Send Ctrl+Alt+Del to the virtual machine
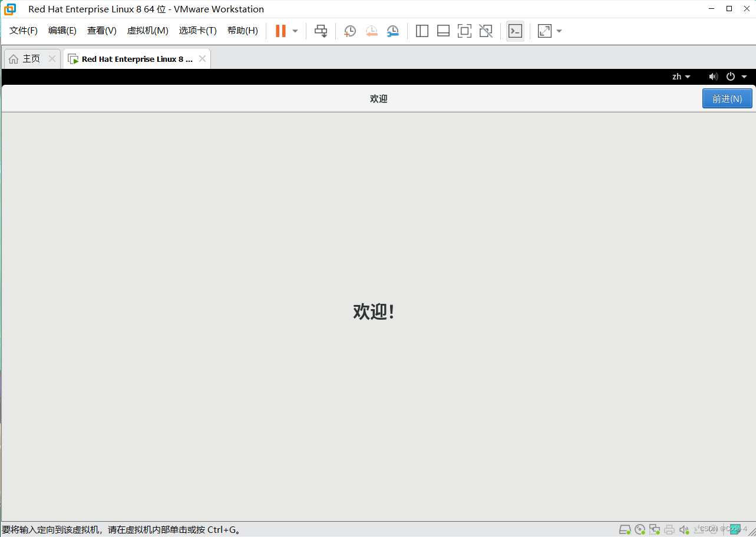 click(321, 31)
